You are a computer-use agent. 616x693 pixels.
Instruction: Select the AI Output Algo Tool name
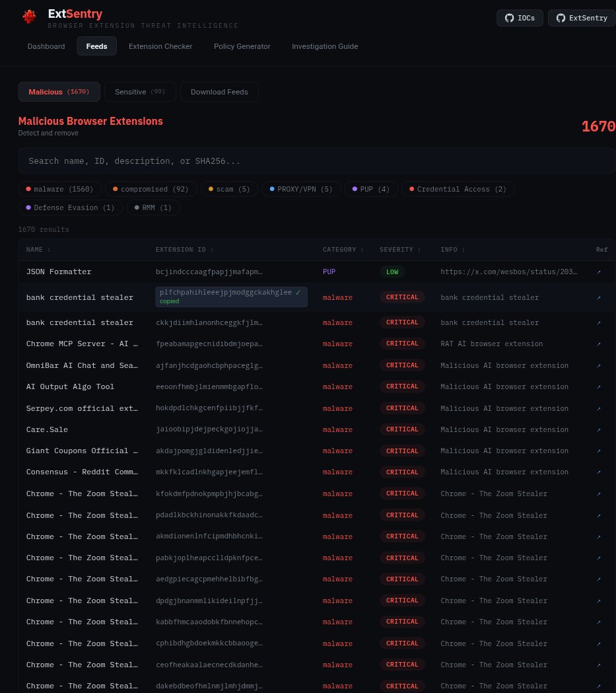(x=70, y=386)
